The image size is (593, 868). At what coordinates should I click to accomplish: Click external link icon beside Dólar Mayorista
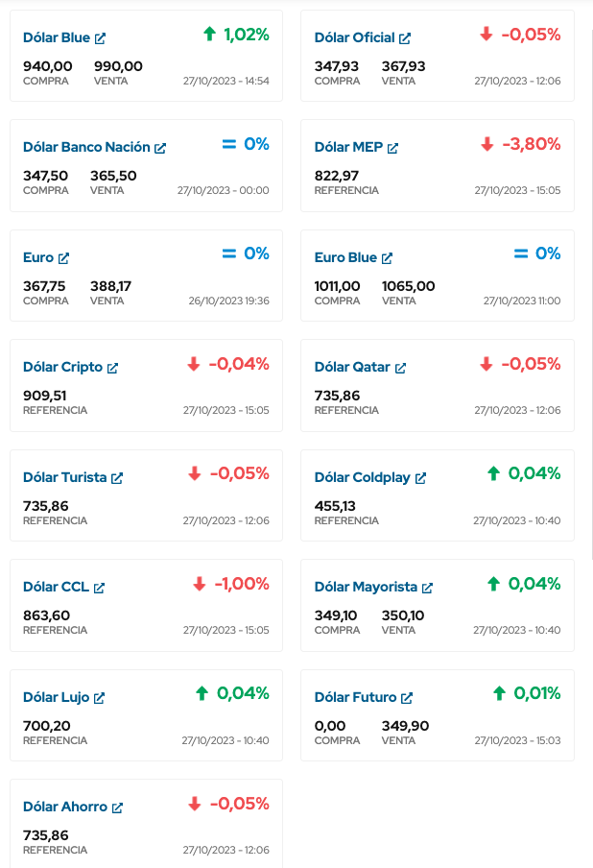pos(427,588)
